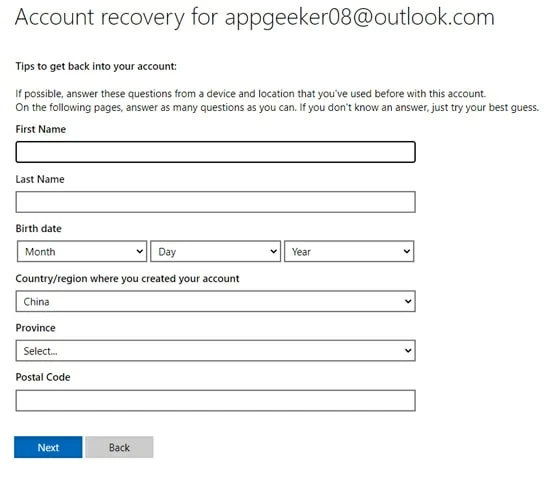Focus the Last Name text box

[x=215, y=202]
